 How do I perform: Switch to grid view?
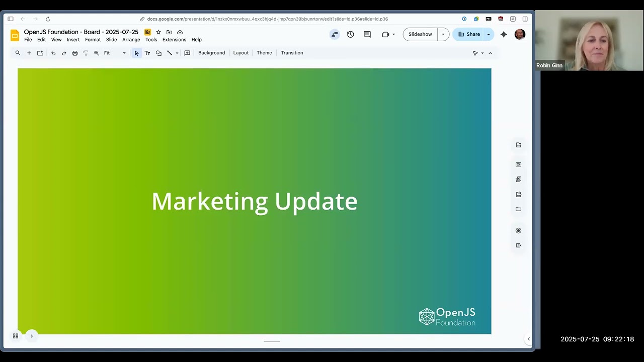(x=16, y=336)
